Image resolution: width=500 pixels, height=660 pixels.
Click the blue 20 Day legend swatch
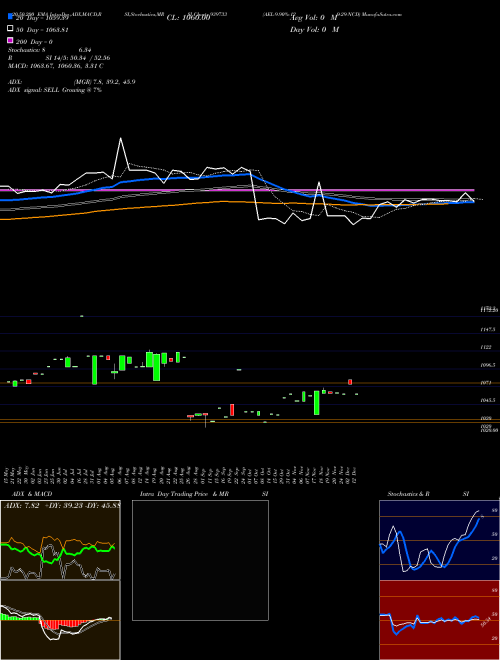click(10, 16)
